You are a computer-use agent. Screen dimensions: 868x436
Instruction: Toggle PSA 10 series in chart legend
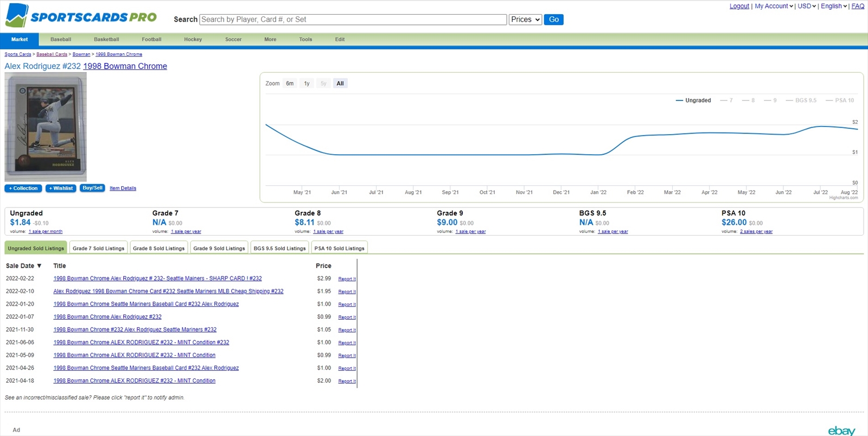(x=840, y=100)
